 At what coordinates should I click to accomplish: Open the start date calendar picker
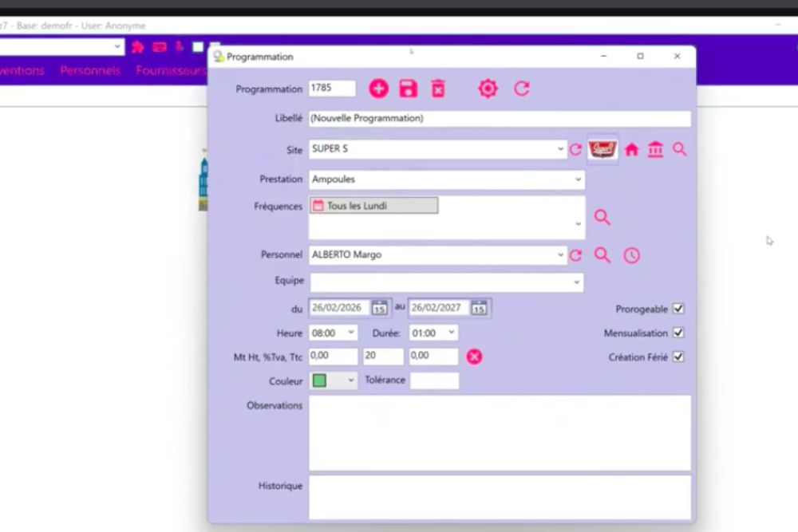(378, 308)
